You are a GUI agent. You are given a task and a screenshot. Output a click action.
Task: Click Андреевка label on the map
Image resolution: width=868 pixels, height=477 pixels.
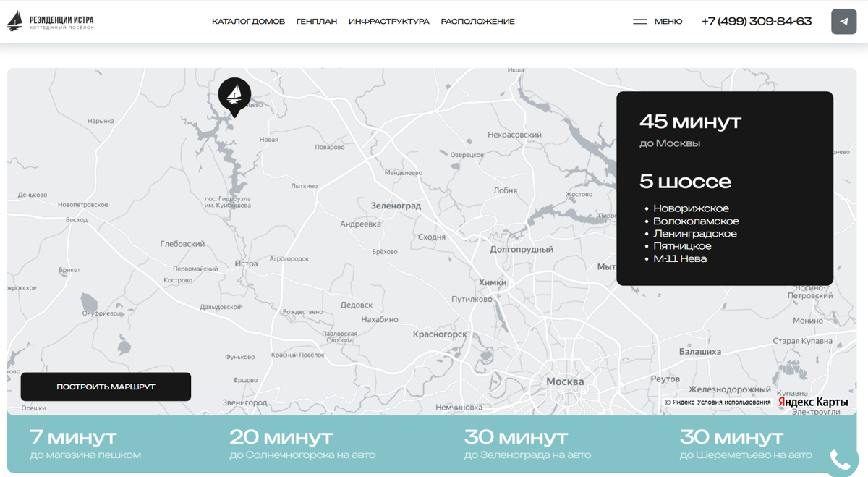coord(360,224)
